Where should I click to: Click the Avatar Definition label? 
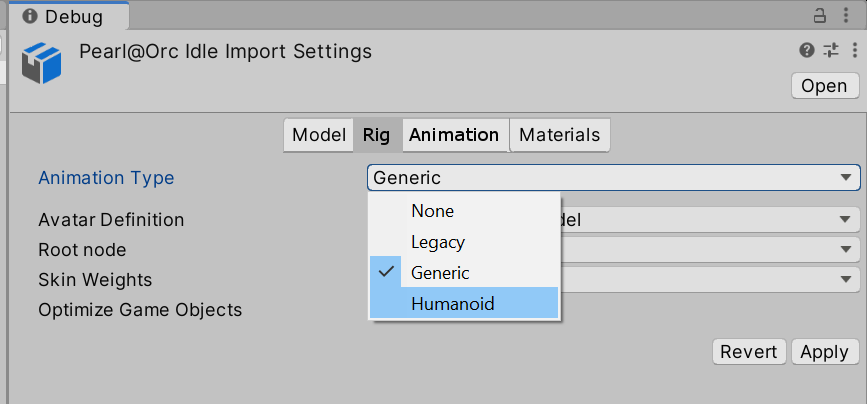[x=111, y=220]
